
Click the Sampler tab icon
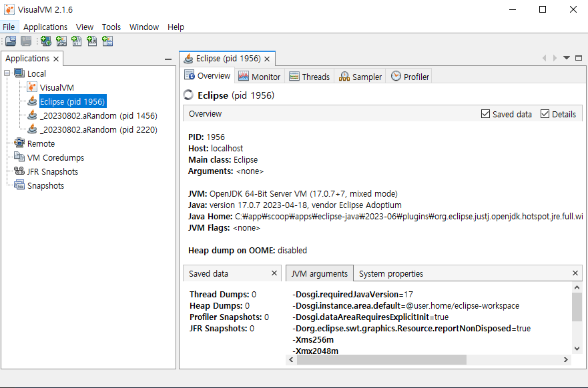[x=344, y=77]
